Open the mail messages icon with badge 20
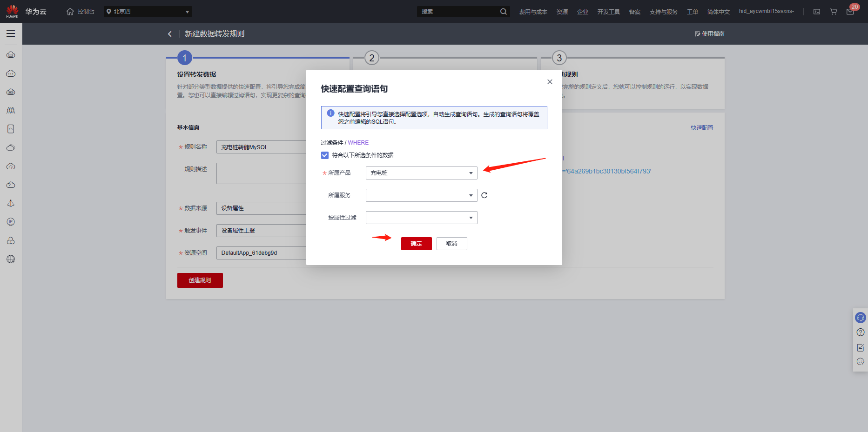Screen dimensions: 868x432 [x=850, y=12]
